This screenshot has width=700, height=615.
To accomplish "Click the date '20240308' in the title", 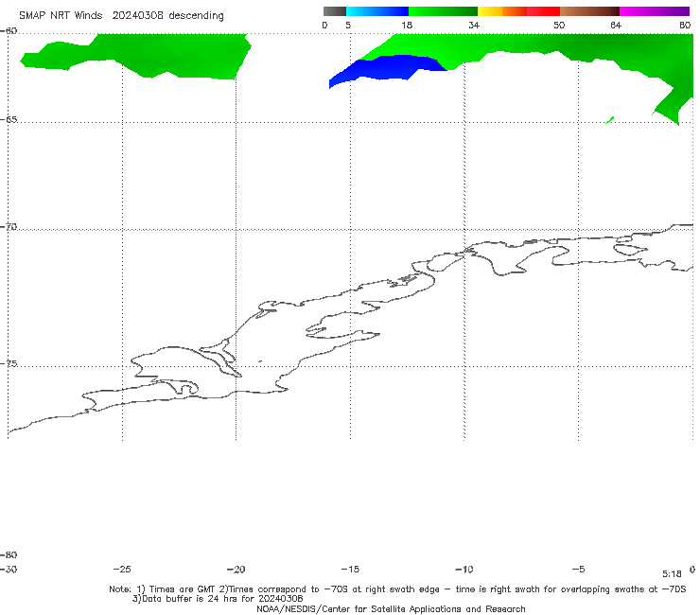I will 137,15.
